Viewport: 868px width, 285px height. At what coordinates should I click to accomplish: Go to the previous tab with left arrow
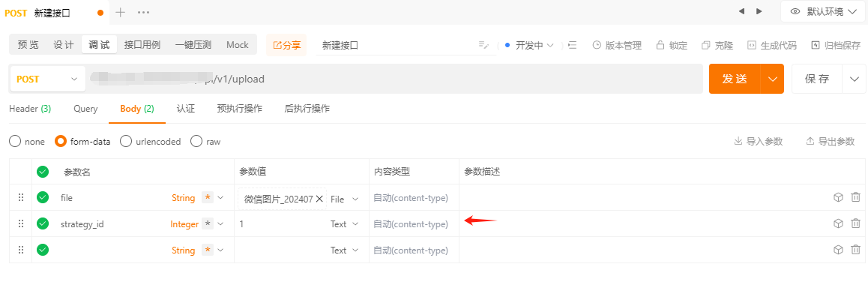pos(742,11)
